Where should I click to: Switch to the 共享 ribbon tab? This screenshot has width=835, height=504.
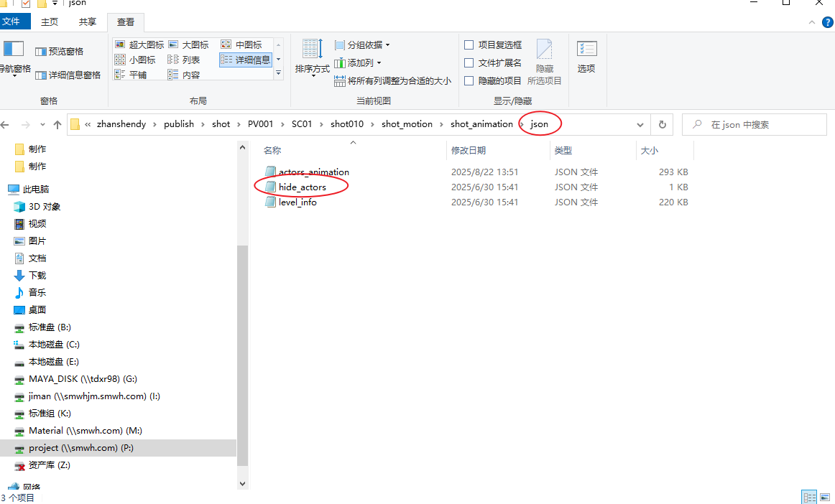pyautogui.click(x=88, y=22)
